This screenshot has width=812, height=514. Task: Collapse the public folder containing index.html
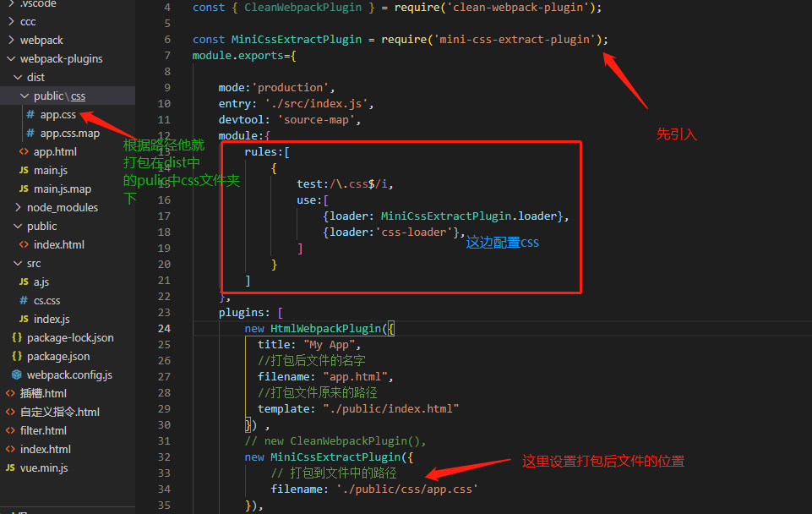pos(18,226)
